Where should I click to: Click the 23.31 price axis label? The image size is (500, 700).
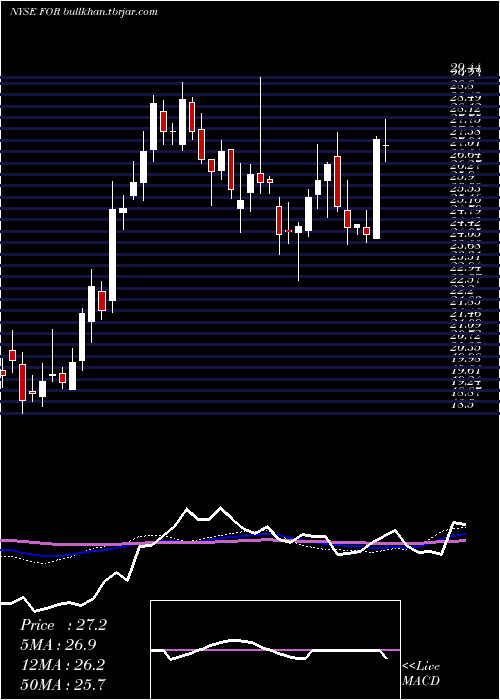pyautogui.click(x=465, y=257)
